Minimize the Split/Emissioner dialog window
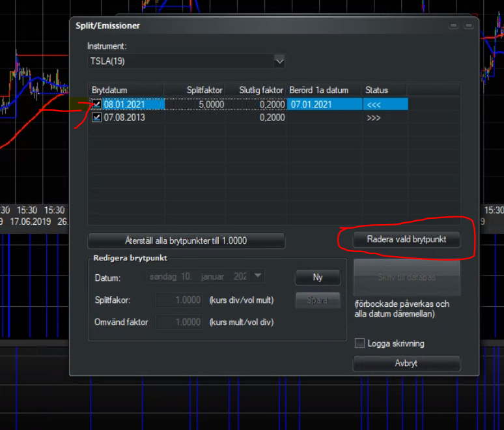504x430 pixels. [453, 26]
